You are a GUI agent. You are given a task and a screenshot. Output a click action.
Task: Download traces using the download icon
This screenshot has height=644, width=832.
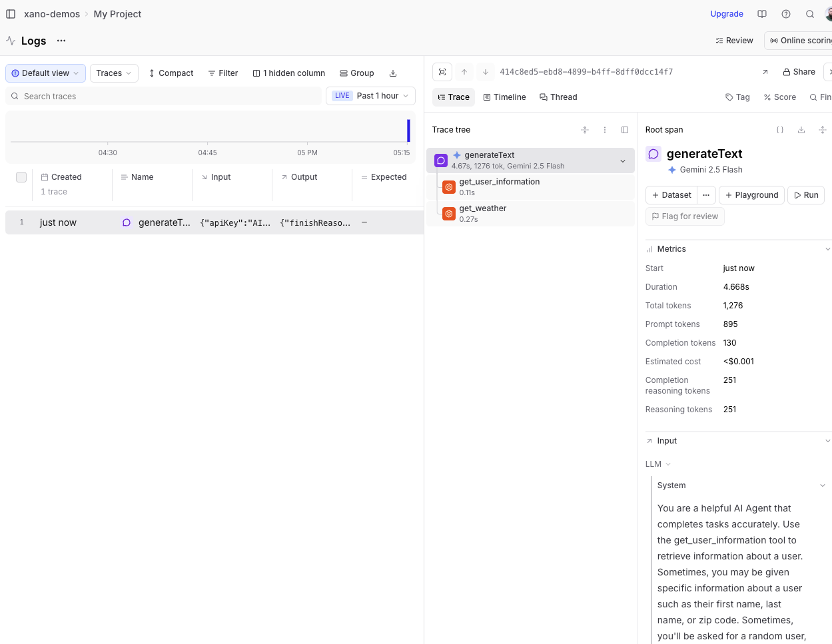pos(393,73)
